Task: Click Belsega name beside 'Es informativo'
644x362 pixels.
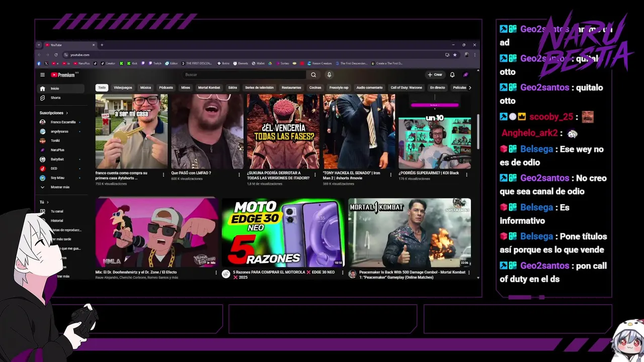Action: click(x=537, y=207)
